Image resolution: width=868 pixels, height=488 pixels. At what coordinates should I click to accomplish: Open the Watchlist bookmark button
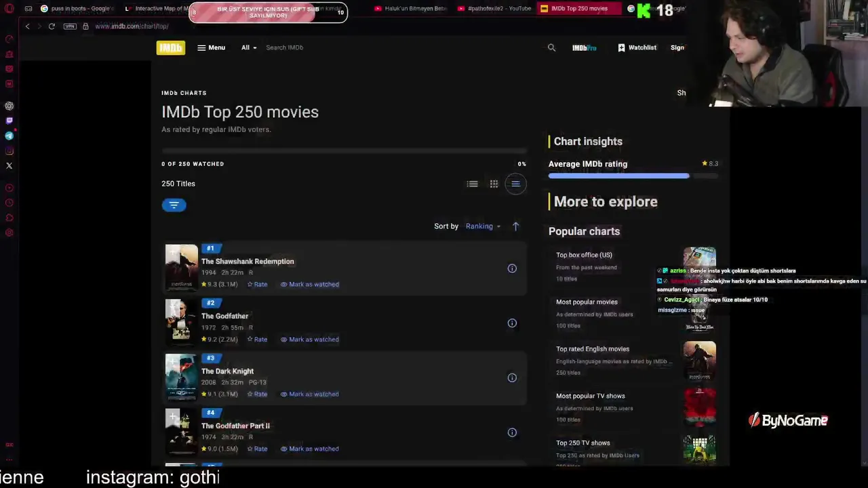637,47
